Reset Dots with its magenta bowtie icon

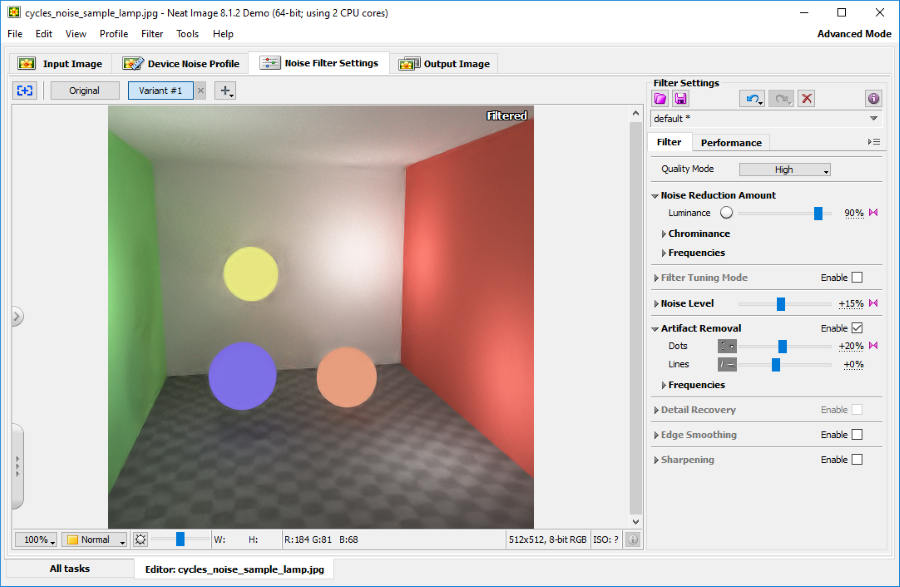[873, 345]
